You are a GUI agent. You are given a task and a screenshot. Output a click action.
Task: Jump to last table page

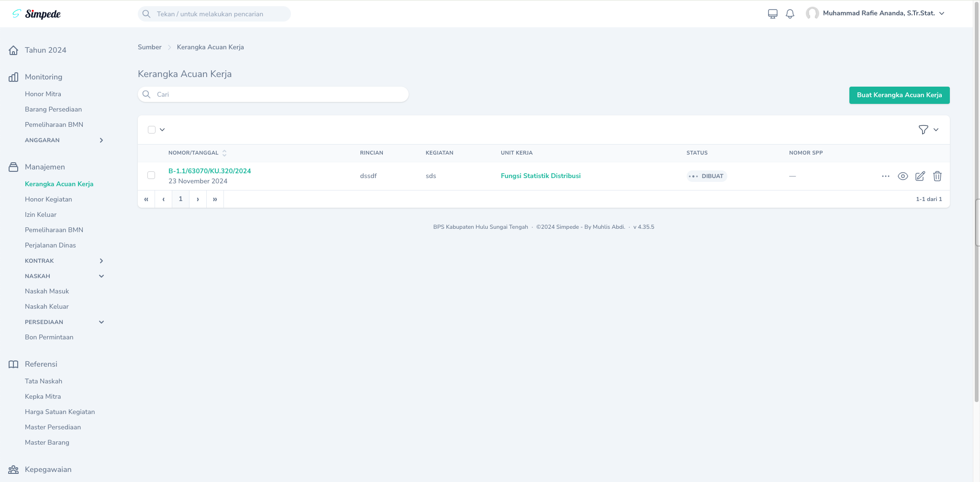(x=215, y=199)
